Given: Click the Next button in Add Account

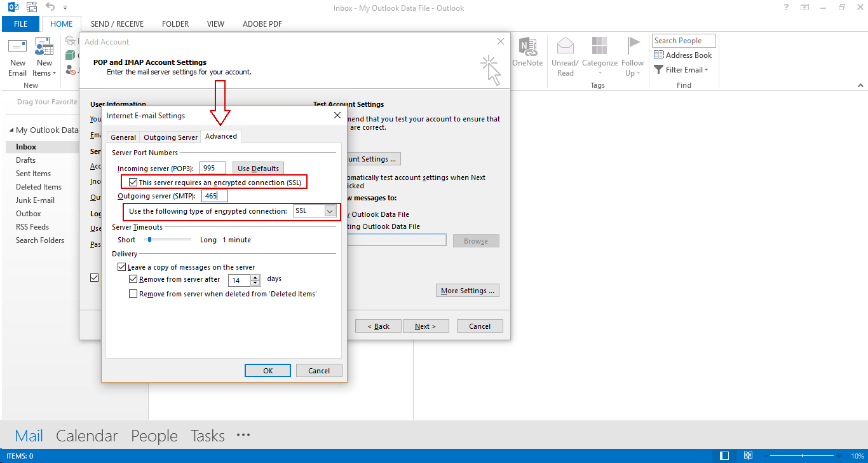Looking at the screenshot, I should coord(426,326).
